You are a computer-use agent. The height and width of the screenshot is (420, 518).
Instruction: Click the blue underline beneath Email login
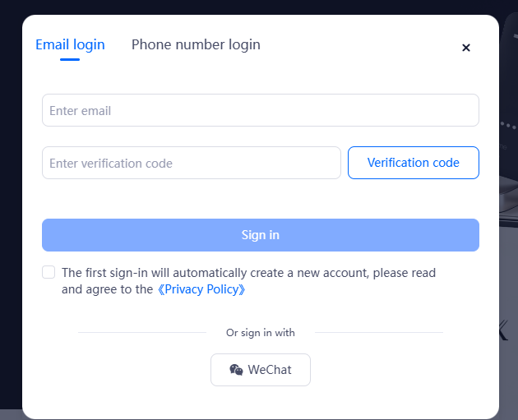(70, 59)
